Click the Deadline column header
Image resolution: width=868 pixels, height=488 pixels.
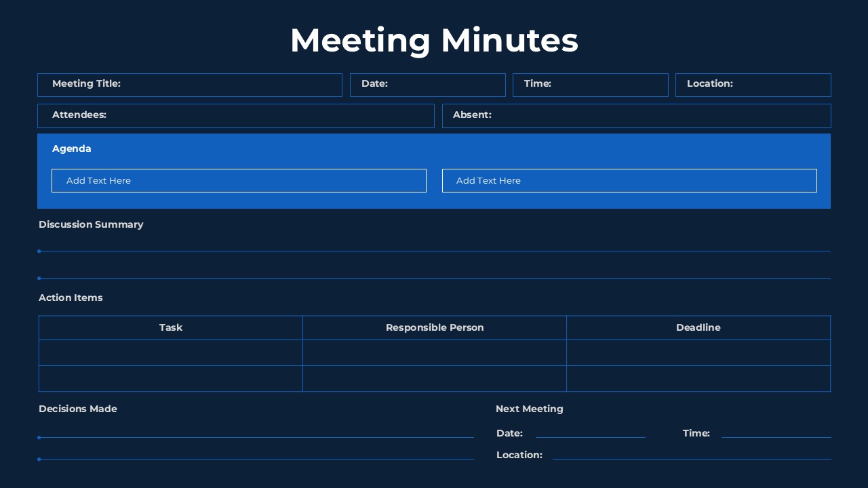pyautogui.click(x=698, y=327)
